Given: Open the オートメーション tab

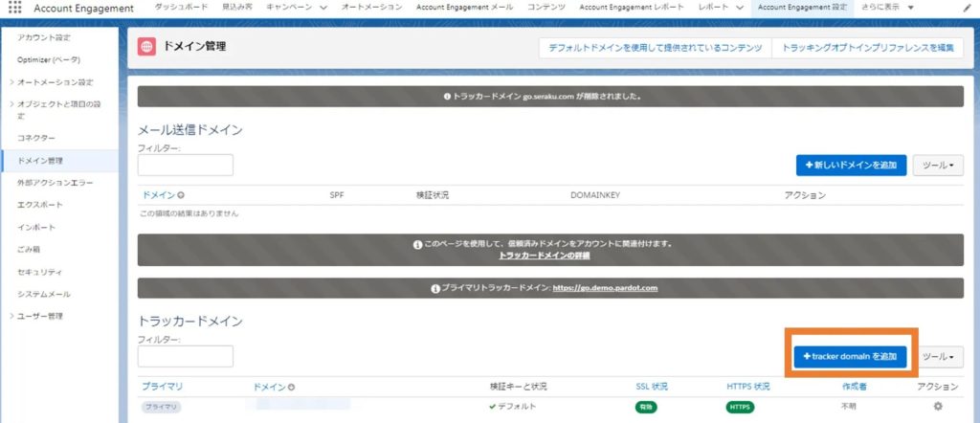Looking at the screenshot, I should coord(372,8).
